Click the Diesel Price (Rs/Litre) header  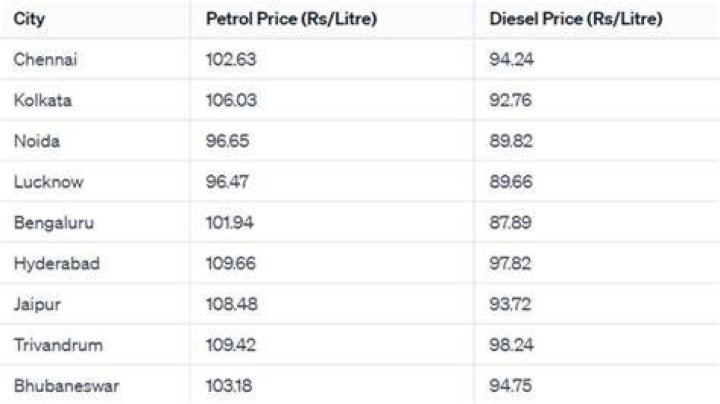[576, 19]
